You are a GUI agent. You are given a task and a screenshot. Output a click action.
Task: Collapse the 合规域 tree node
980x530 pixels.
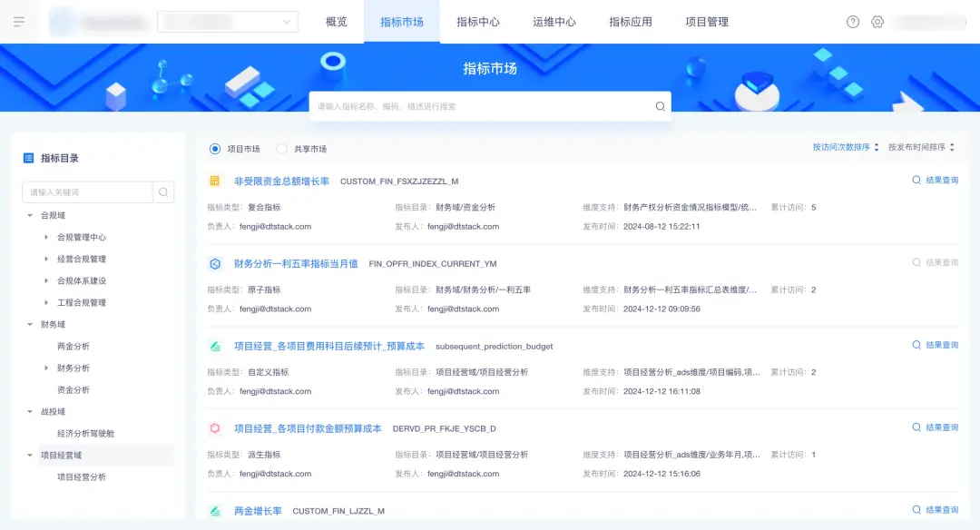[29, 216]
